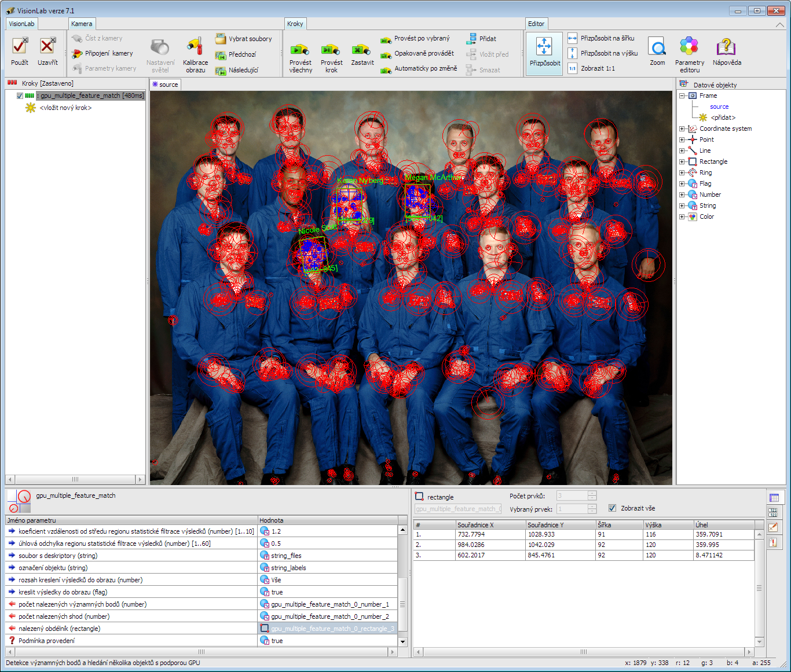This screenshot has width=791, height=672.
Task: Click the Použít checkmark icon
Action: click(x=20, y=46)
